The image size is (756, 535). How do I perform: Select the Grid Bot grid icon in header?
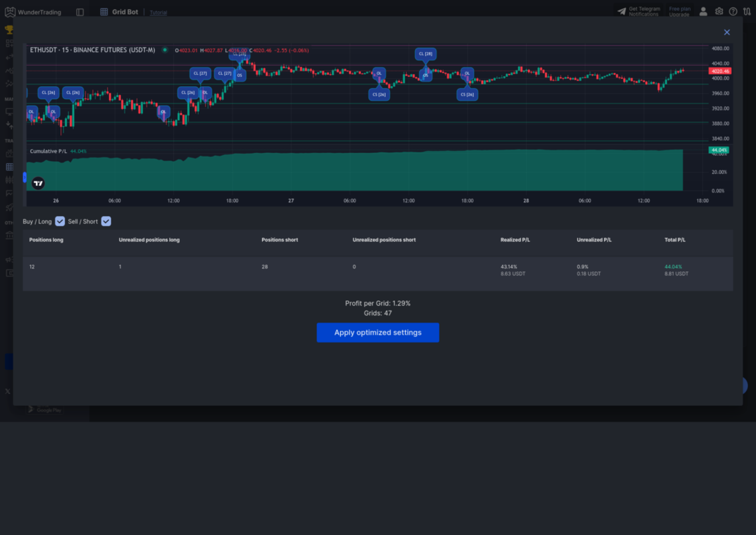[104, 11]
